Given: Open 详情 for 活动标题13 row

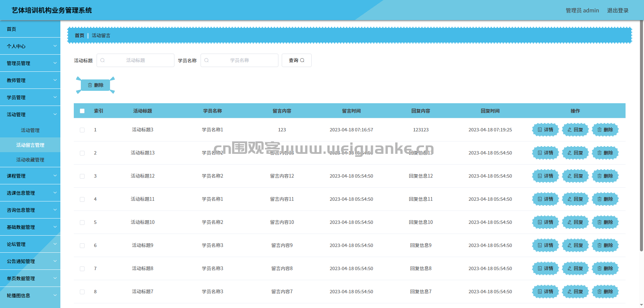Looking at the screenshot, I should [545, 153].
